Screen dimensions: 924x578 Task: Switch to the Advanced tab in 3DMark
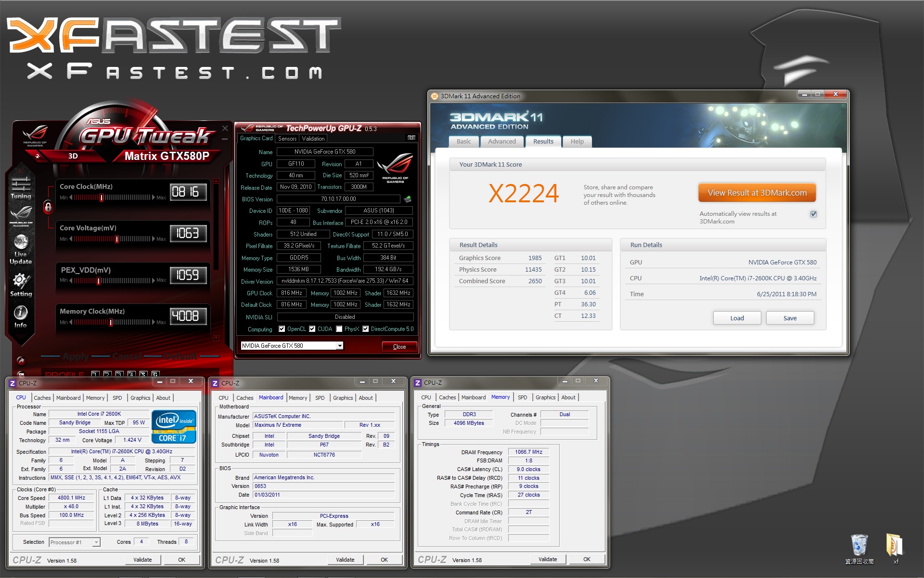pyautogui.click(x=501, y=142)
